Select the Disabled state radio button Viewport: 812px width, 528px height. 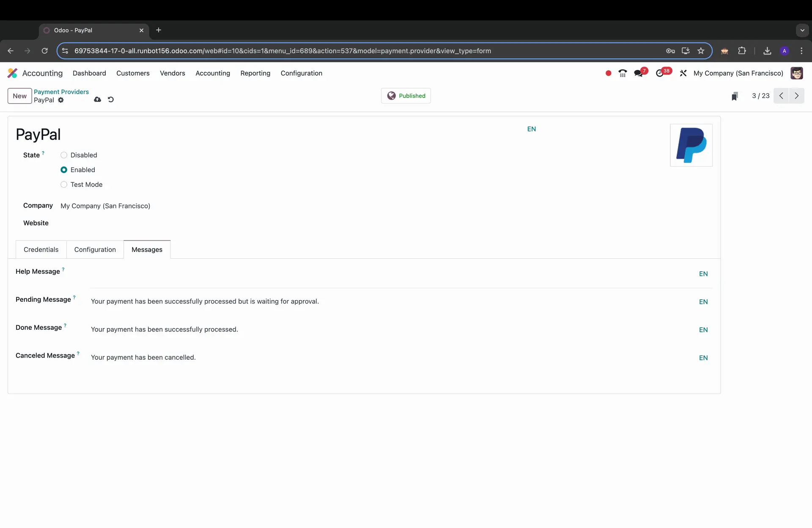64,155
